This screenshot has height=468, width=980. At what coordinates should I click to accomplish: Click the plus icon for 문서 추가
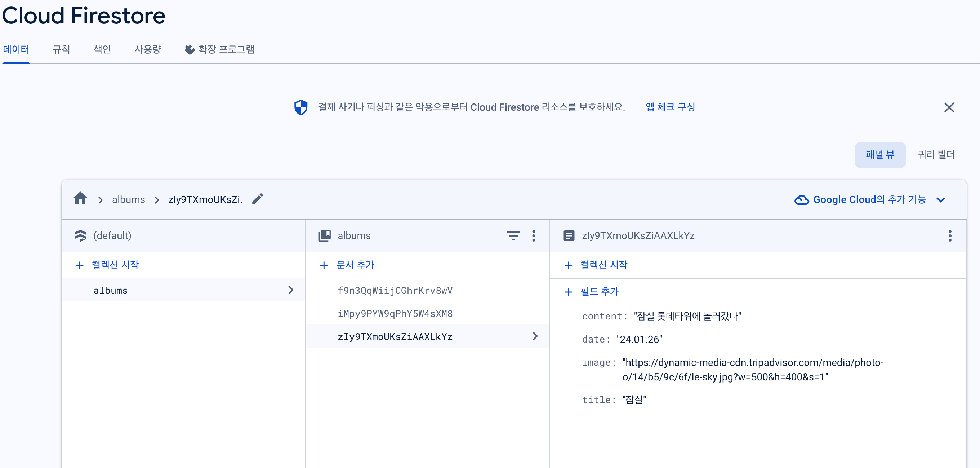click(x=324, y=265)
